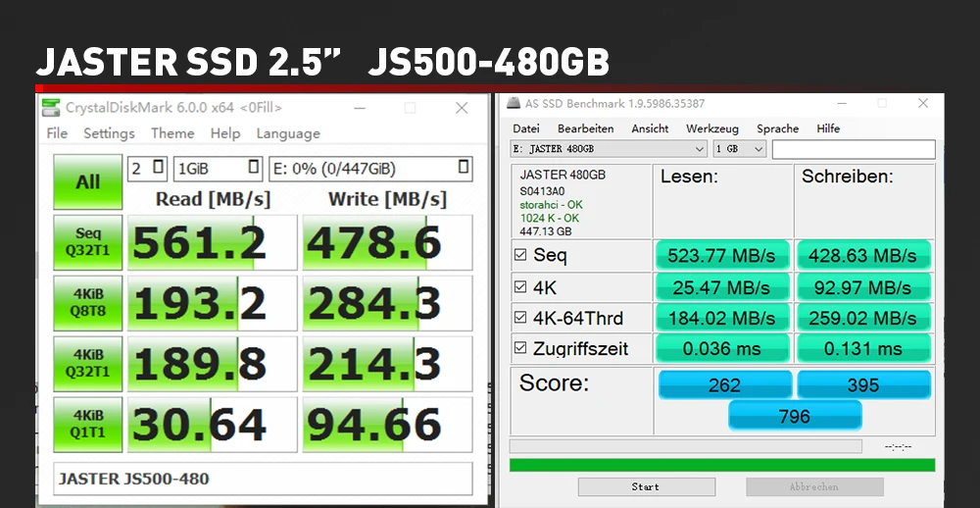Image resolution: width=980 pixels, height=508 pixels.
Task: Click the CrystalDiskMark app icon in title bar
Action: (51, 108)
